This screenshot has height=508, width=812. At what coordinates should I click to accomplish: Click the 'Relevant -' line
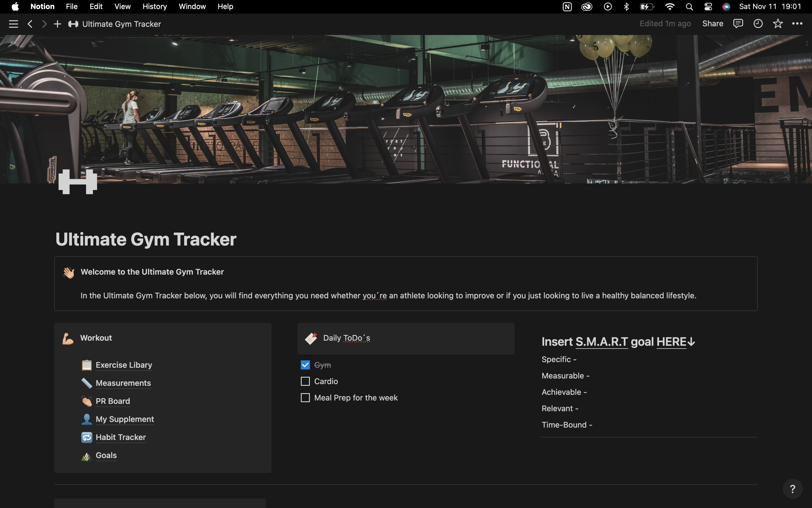(560, 409)
